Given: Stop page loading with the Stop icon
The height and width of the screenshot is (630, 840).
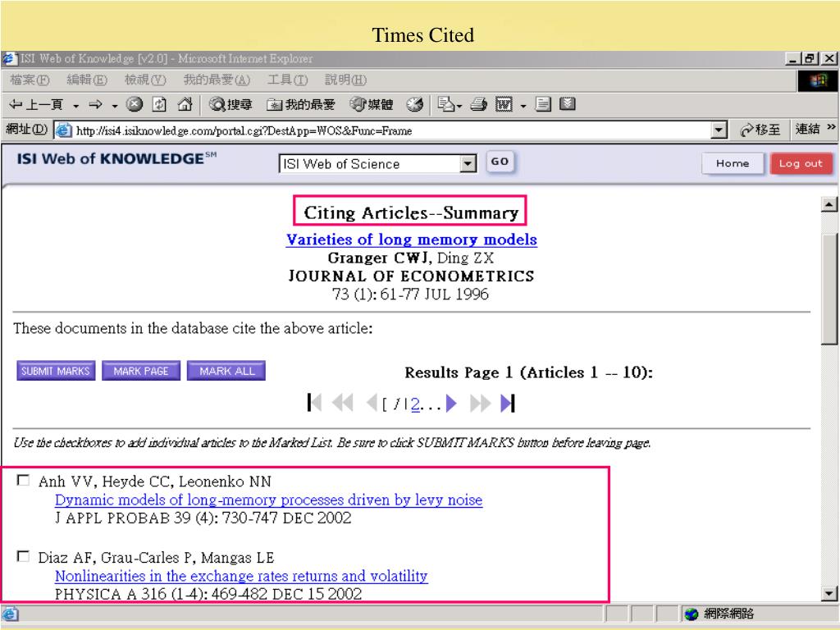Looking at the screenshot, I should [x=134, y=104].
